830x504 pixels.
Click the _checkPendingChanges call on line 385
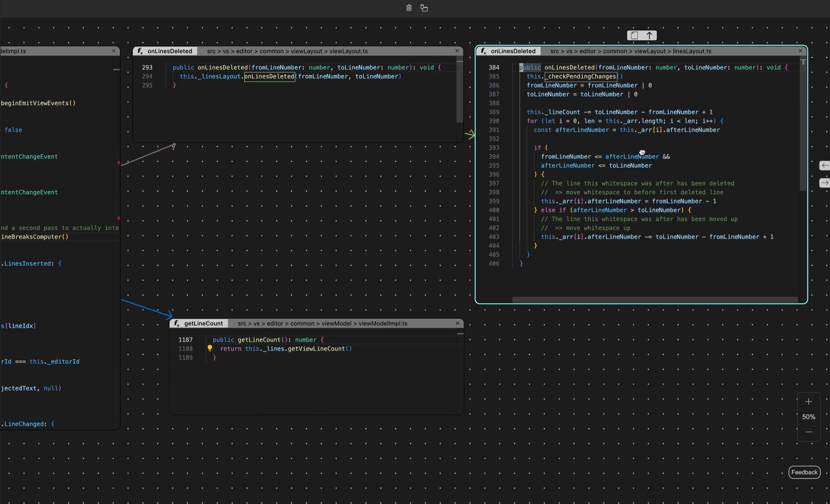(x=581, y=76)
